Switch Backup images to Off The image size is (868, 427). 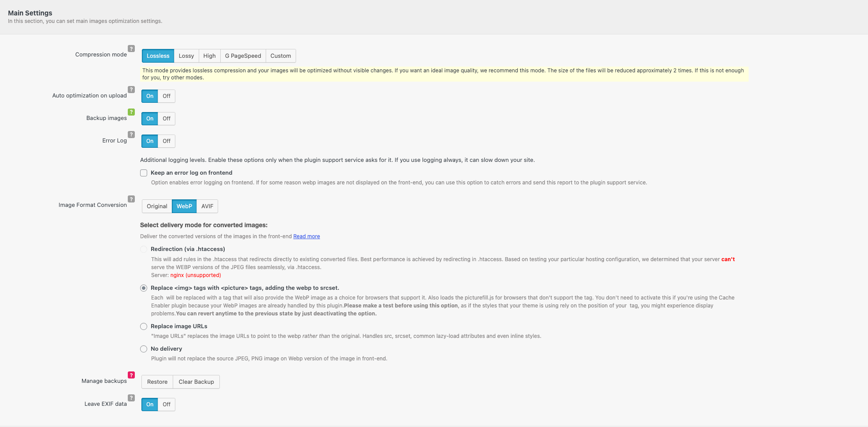(x=167, y=119)
